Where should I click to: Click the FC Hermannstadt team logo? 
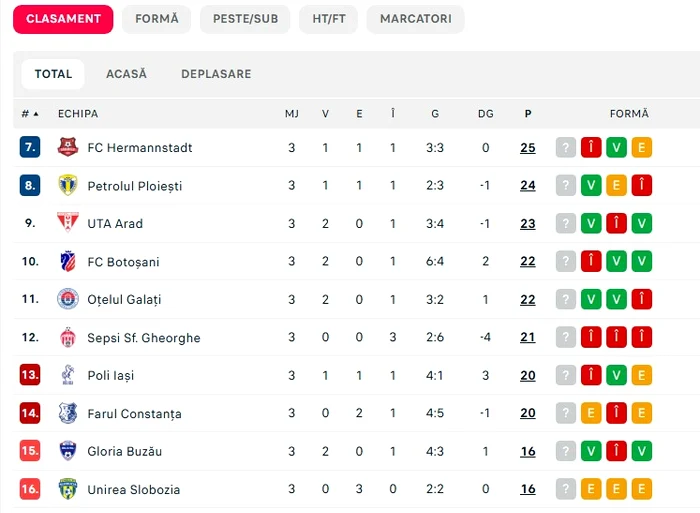pos(68,148)
